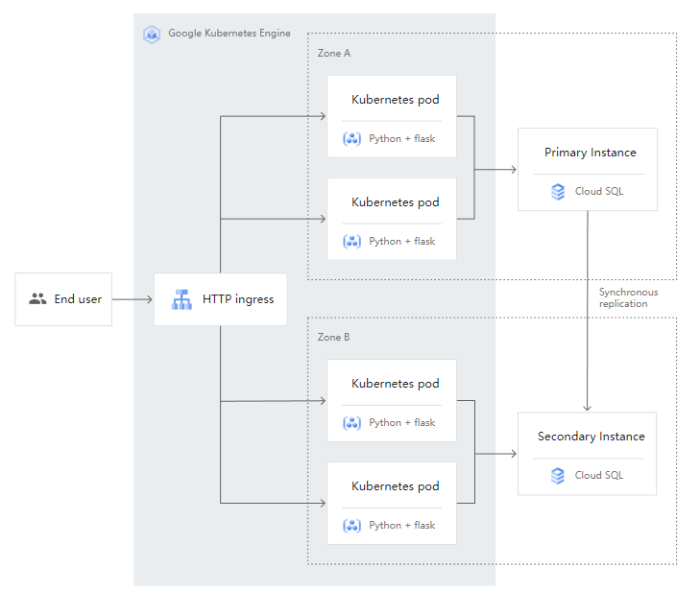
Task: Select "Cloud SQL" text under Primary Instance
Action: [598, 191]
